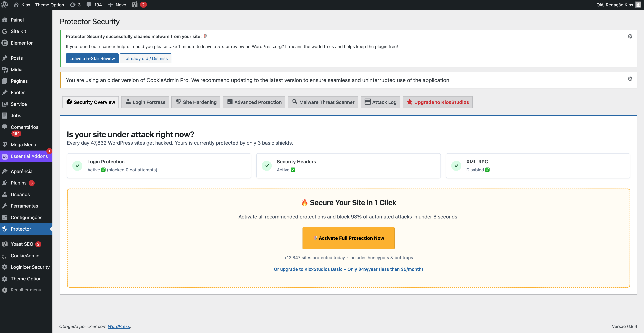This screenshot has width=644, height=333.
Task: Open the Malware Threat Scanner tab
Action: pyautogui.click(x=323, y=102)
